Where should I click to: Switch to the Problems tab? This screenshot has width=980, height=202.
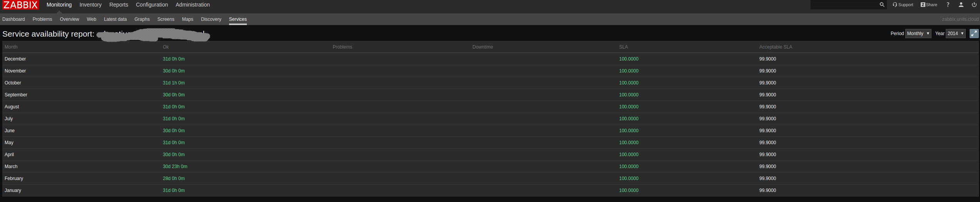(x=42, y=19)
